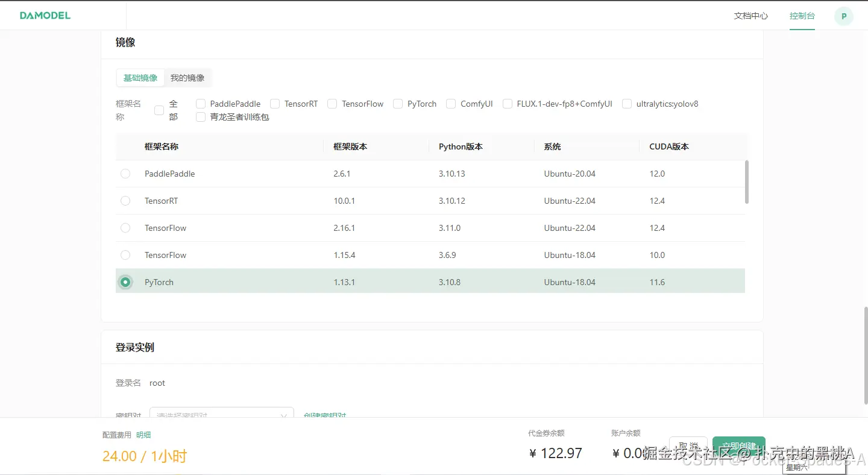The height and width of the screenshot is (475, 868).
Task: Click the Python version 3.11.0 cell
Action: [x=450, y=228]
